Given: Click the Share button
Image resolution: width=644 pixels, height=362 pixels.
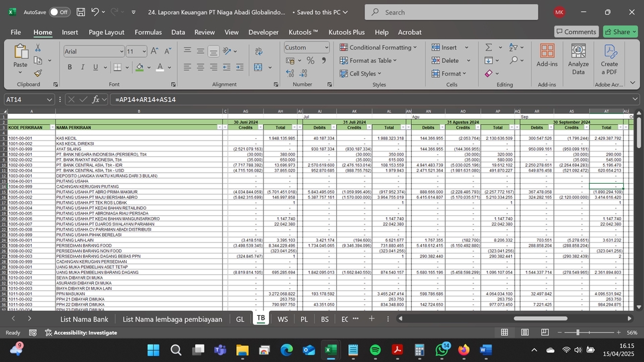Looking at the screenshot, I should click(x=620, y=32).
